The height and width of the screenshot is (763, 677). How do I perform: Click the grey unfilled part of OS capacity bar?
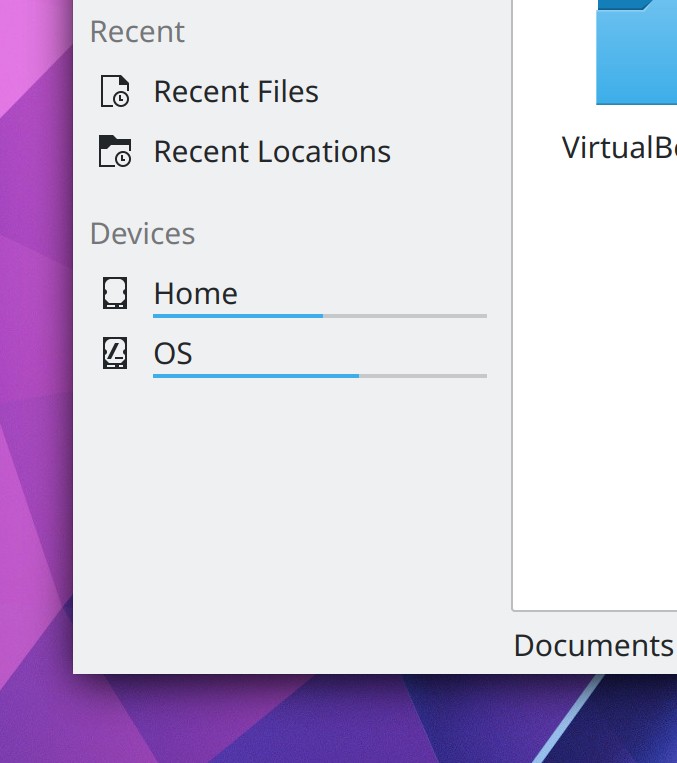(423, 376)
